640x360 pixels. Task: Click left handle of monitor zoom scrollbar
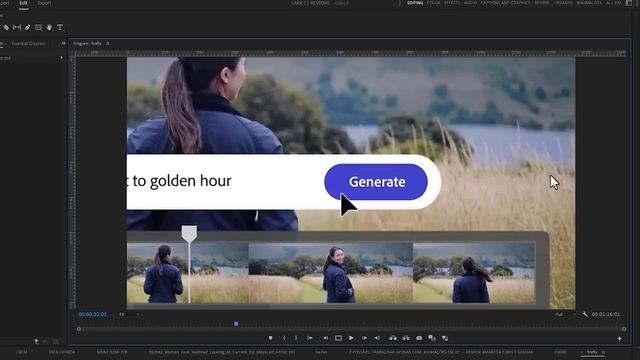[79, 329]
